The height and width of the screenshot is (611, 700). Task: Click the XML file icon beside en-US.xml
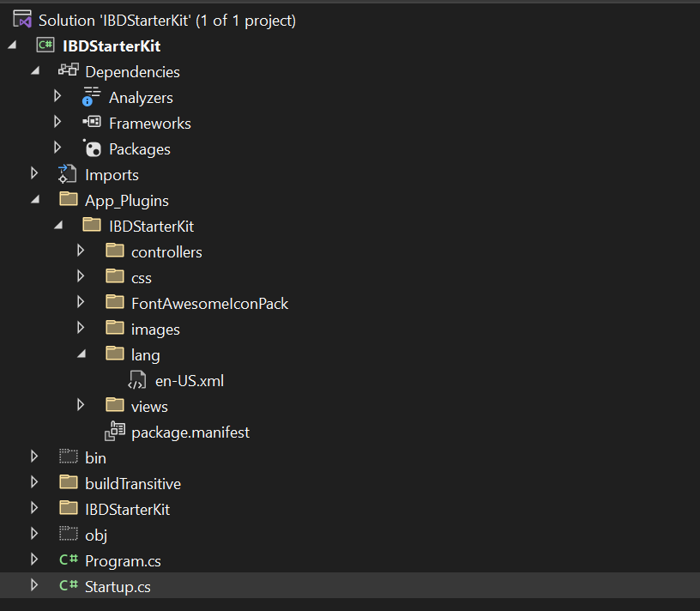pyautogui.click(x=138, y=380)
